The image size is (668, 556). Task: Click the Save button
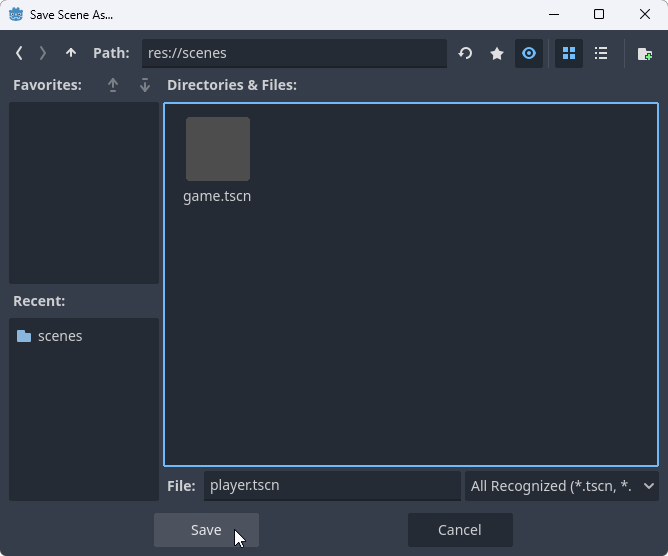coord(206,530)
